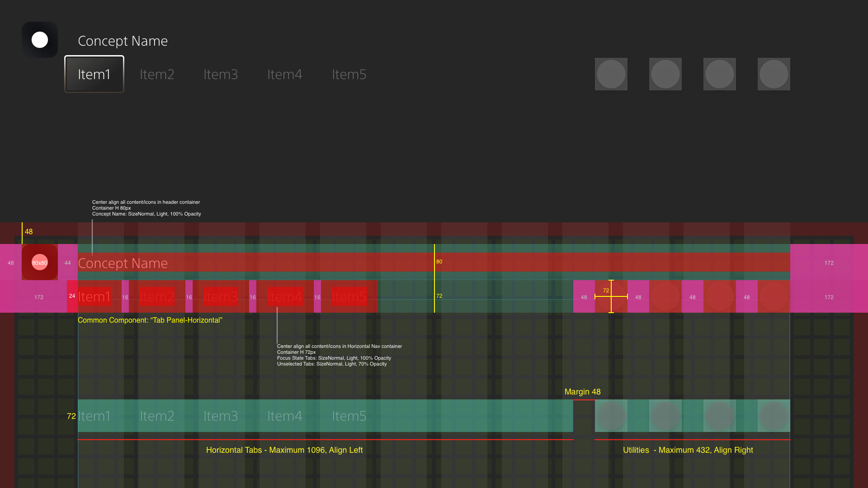Click the last gray circle utility icon top-right

pyautogui.click(x=774, y=74)
